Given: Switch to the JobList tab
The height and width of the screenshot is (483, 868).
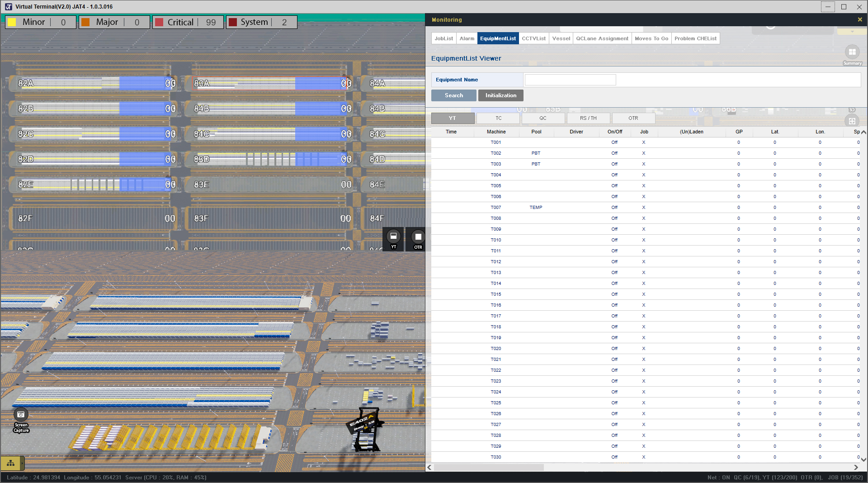Looking at the screenshot, I should pos(443,38).
